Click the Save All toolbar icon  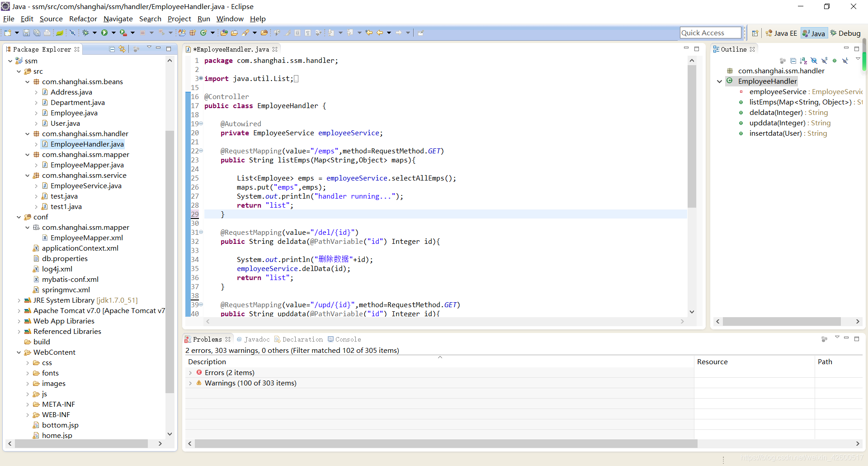(x=37, y=33)
